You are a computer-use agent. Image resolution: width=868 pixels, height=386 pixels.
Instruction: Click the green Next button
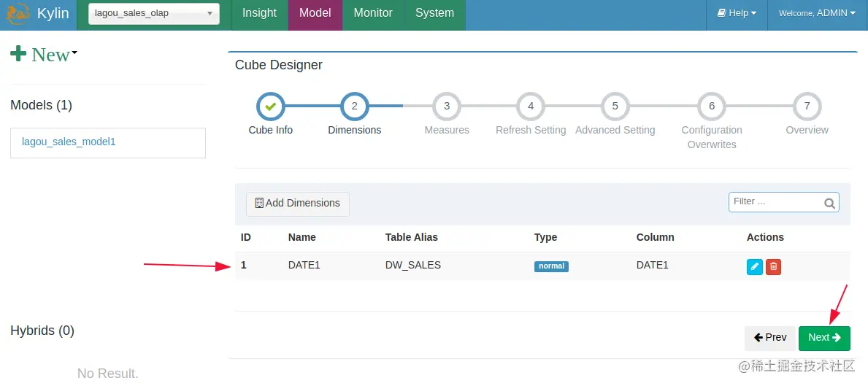(824, 338)
